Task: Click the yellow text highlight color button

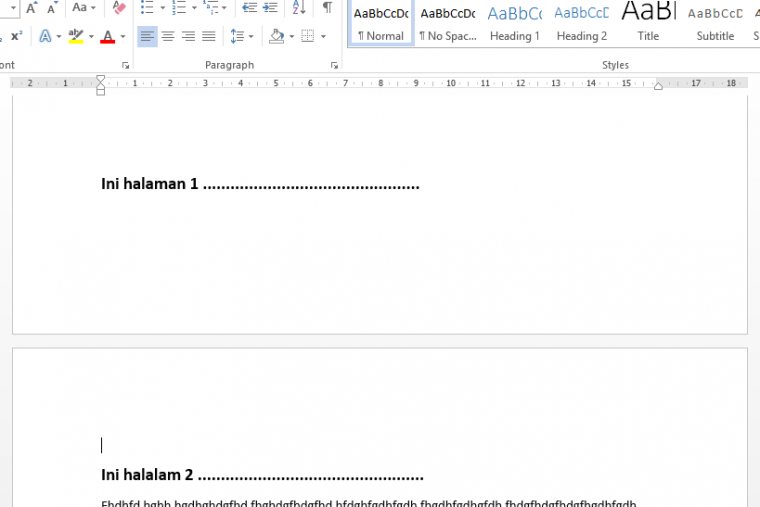Action: pyautogui.click(x=75, y=37)
